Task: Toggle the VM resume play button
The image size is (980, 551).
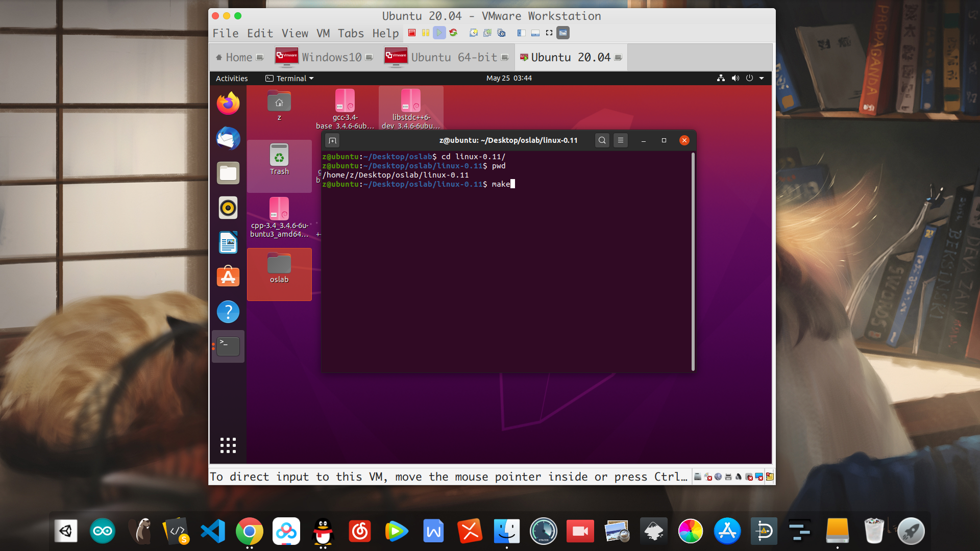Action: 439,33
